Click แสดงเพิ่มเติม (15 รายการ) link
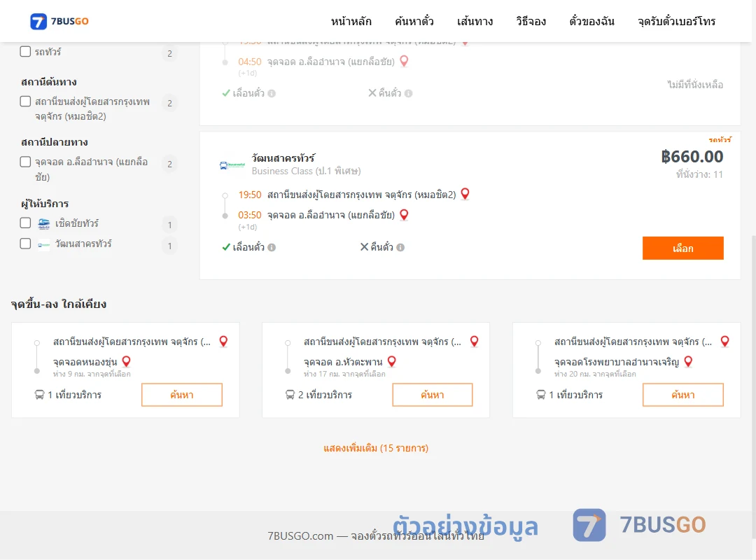Screen dimensions: 756x560 pyautogui.click(x=376, y=448)
